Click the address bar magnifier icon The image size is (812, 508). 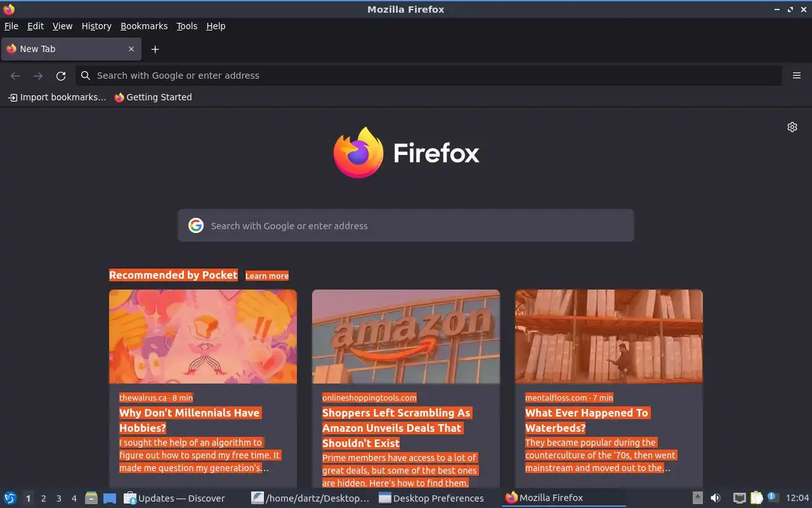[86, 76]
